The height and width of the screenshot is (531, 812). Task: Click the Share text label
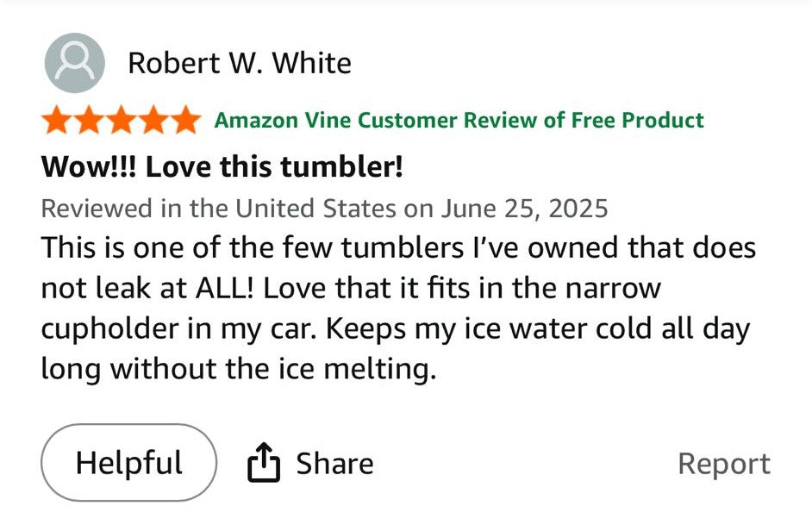[x=334, y=464]
